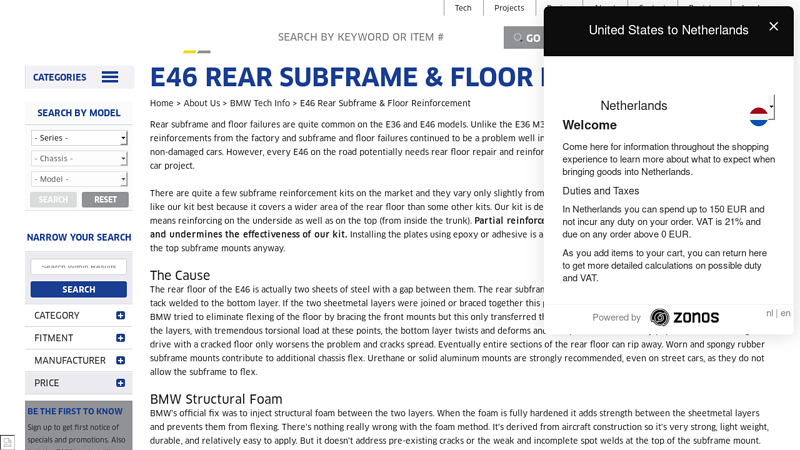Close the Zonos shipping popup
This screenshot has width=800, height=450.
coord(773,27)
